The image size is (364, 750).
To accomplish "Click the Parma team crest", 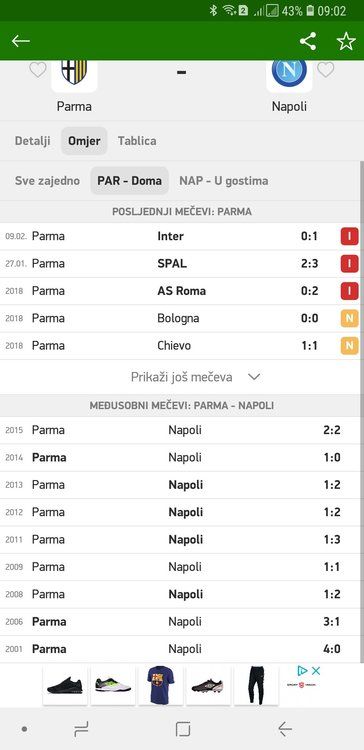I will [x=74, y=73].
